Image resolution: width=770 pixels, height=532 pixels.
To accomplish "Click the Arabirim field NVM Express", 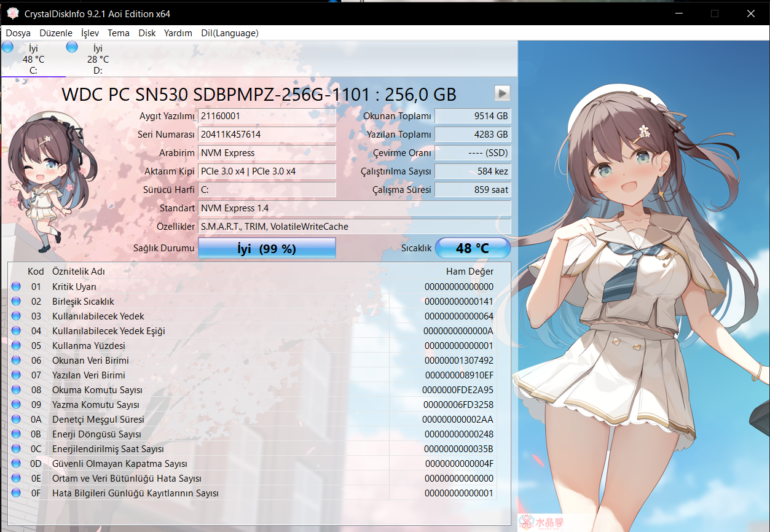I will pyautogui.click(x=267, y=152).
